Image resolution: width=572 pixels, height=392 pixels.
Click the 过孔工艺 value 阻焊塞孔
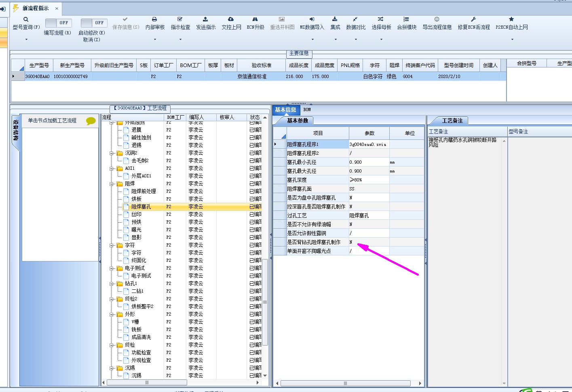(x=369, y=215)
